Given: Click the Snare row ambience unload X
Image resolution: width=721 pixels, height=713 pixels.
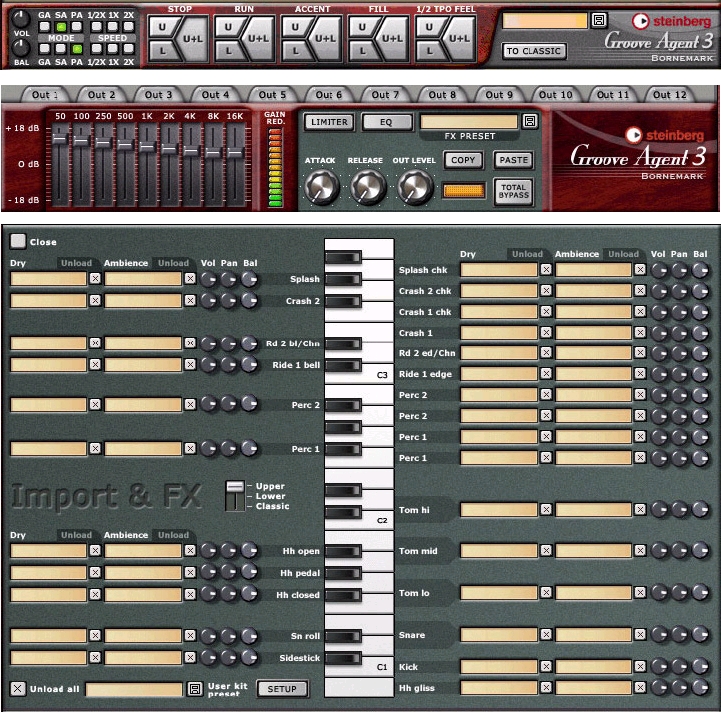Looking at the screenshot, I should (640, 634).
